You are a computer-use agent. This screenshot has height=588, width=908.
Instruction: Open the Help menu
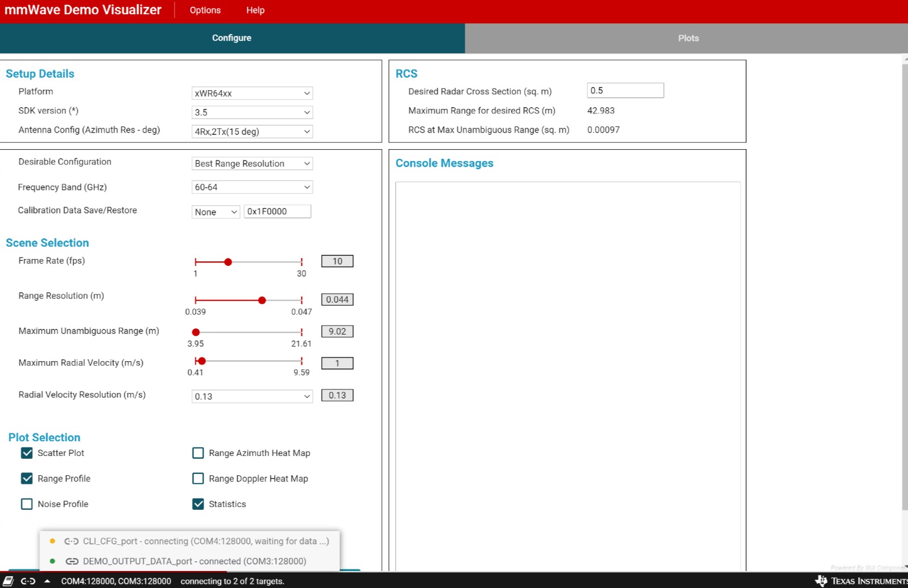click(x=255, y=10)
